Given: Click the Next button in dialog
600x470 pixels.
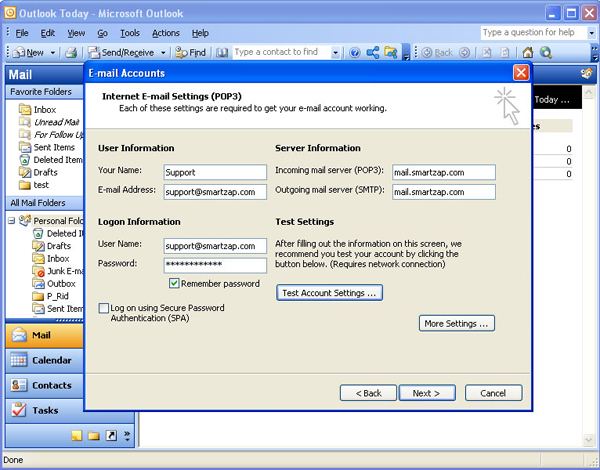Looking at the screenshot, I should tap(427, 393).
